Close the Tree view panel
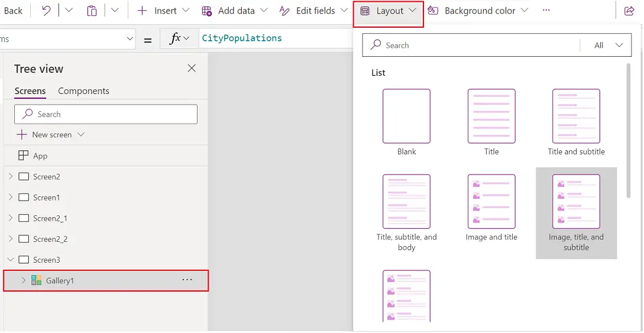The width and height of the screenshot is (644, 333). click(192, 68)
